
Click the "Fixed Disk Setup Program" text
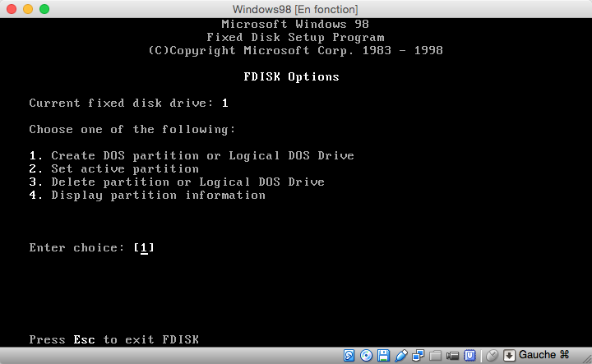295,37
